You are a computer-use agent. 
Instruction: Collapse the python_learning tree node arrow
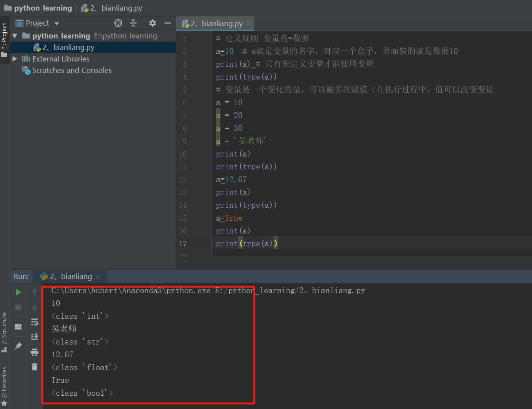click(15, 36)
